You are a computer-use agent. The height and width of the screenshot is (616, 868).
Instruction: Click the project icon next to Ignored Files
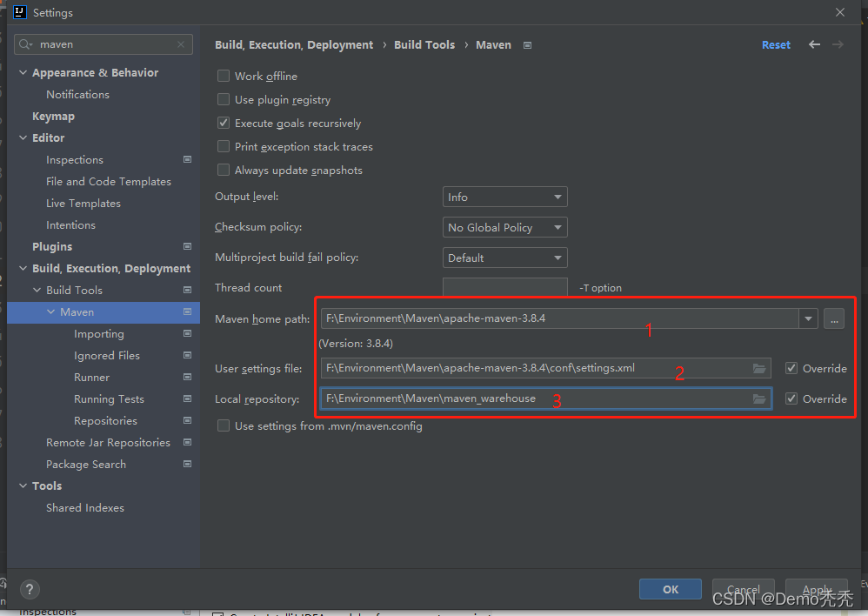[x=188, y=355]
